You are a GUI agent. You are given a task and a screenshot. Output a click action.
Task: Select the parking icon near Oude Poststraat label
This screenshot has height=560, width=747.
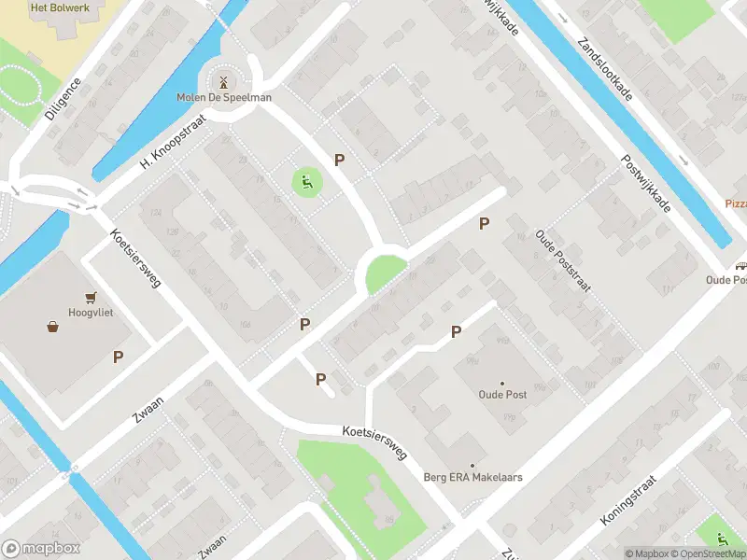pos(484,223)
